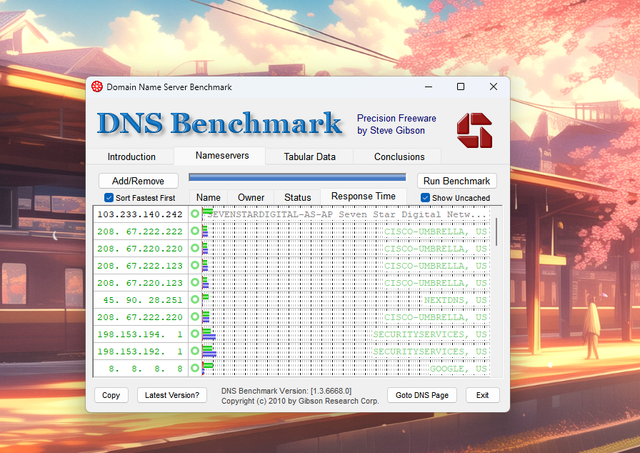
Task: Click status circle for 208.67.222.220
Action: click(195, 316)
